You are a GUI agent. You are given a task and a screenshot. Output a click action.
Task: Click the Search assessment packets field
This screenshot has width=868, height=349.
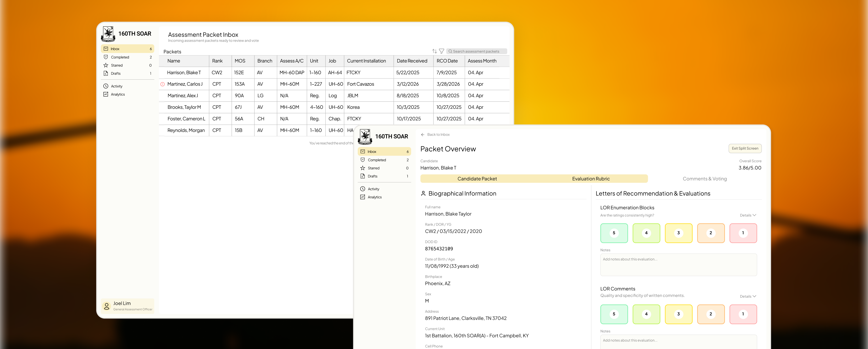point(476,51)
